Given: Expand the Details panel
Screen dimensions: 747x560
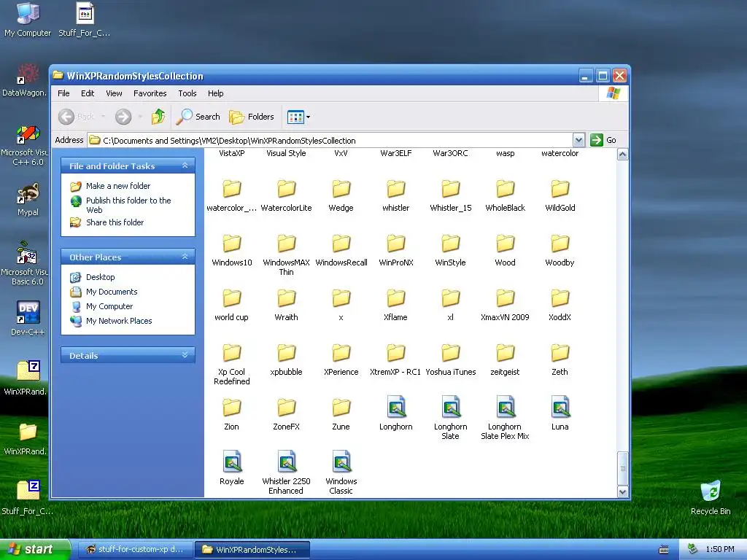Looking at the screenshot, I should (x=185, y=355).
